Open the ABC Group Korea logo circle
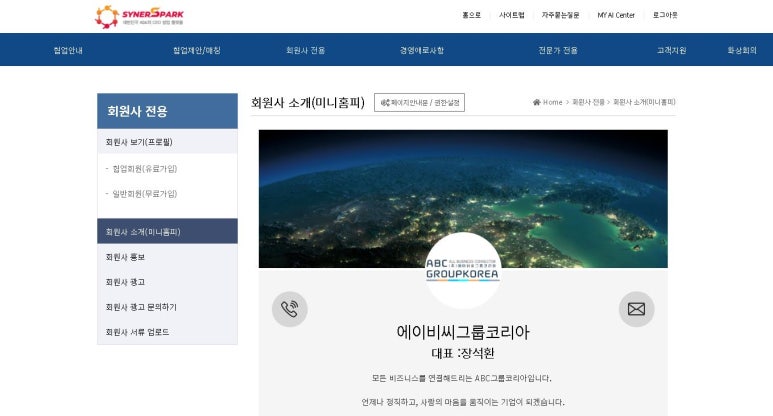This screenshot has height=416, width=773. click(463, 271)
